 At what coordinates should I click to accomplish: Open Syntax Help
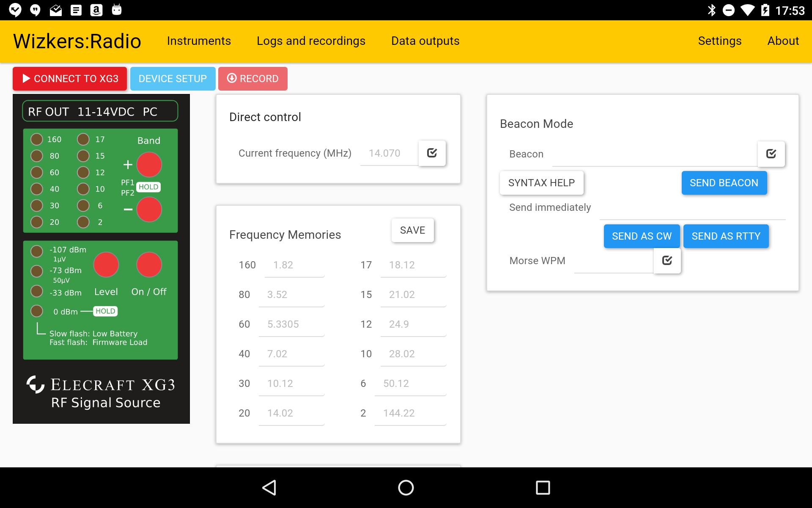(x=541, y=183)
